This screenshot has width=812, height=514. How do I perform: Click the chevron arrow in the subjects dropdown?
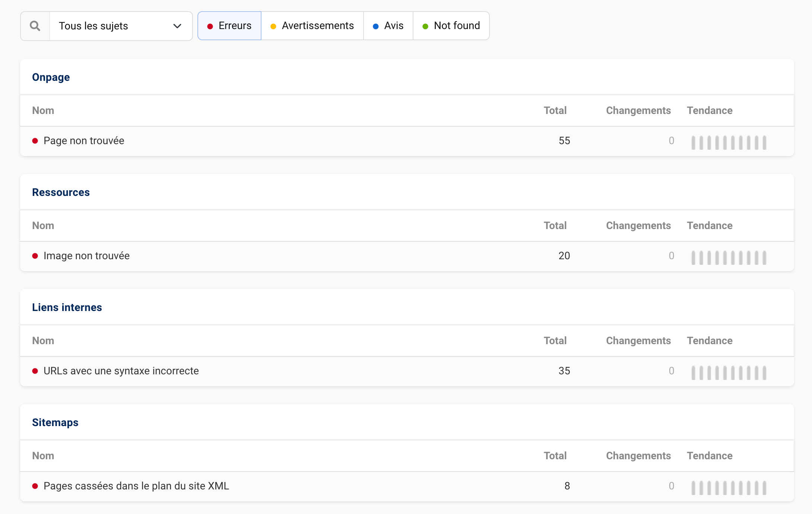click(x=177, y=26)
